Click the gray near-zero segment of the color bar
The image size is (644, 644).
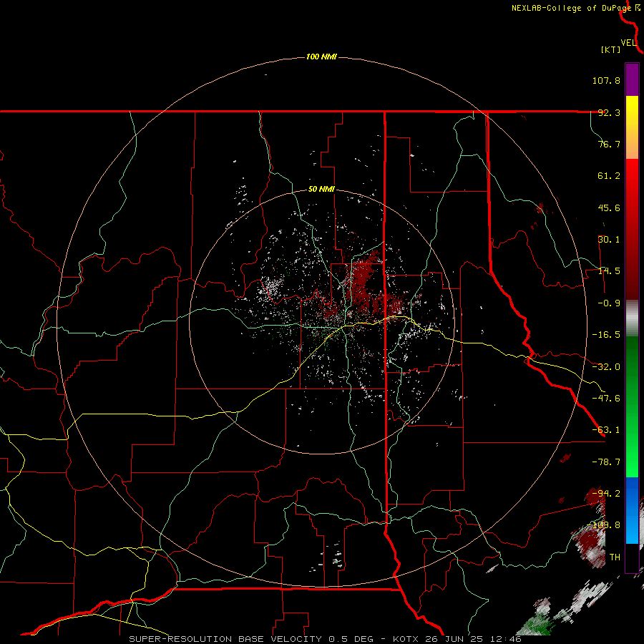(632, 318)
